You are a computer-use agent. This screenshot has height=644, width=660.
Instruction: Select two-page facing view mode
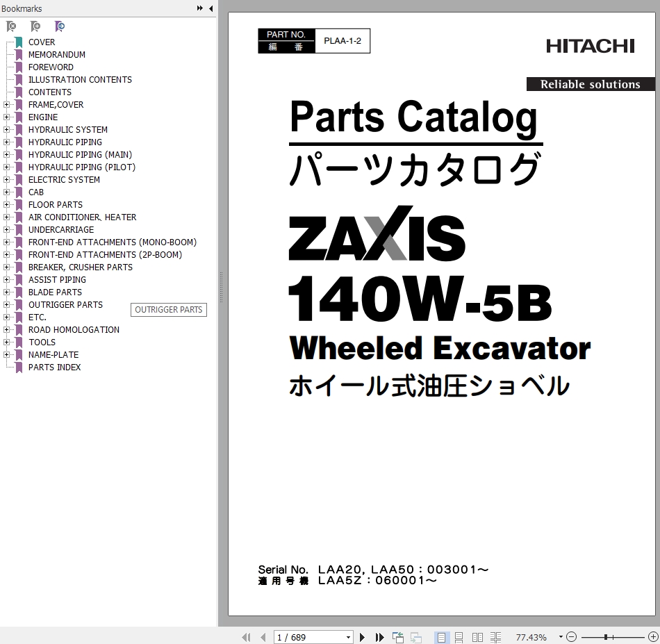pyautogui.click(x=477, y=637)
